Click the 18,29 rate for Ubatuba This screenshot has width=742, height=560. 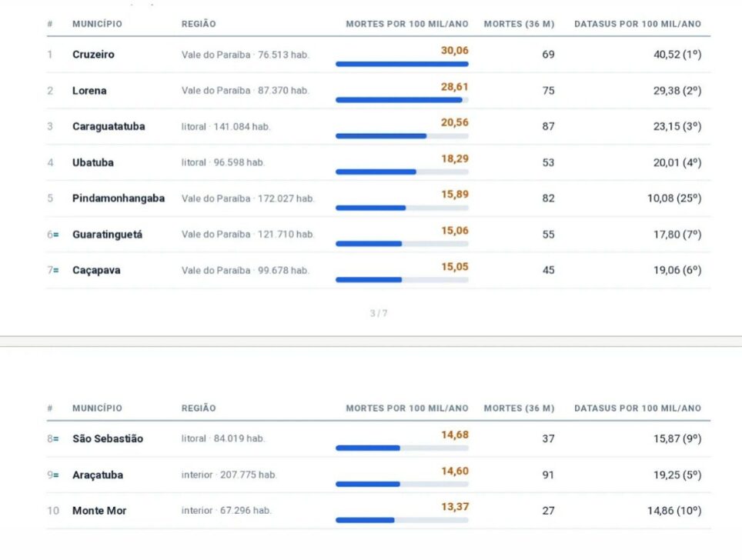point(454,158)
